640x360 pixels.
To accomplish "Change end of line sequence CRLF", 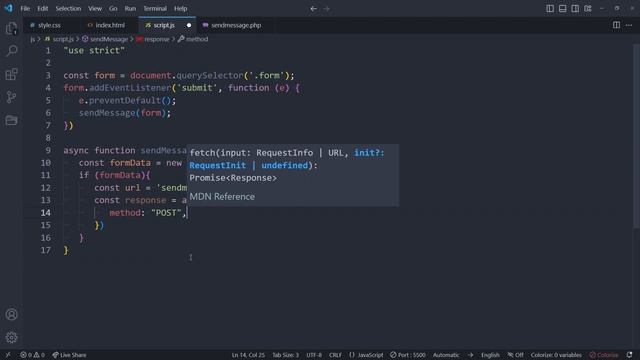I will pyautogui.click(x=335, y=355).
